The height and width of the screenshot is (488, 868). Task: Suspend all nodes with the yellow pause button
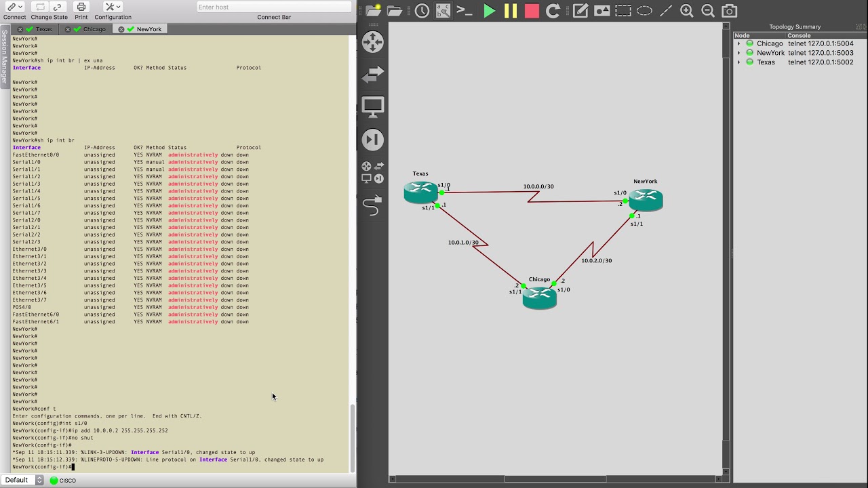coord(511,11)
